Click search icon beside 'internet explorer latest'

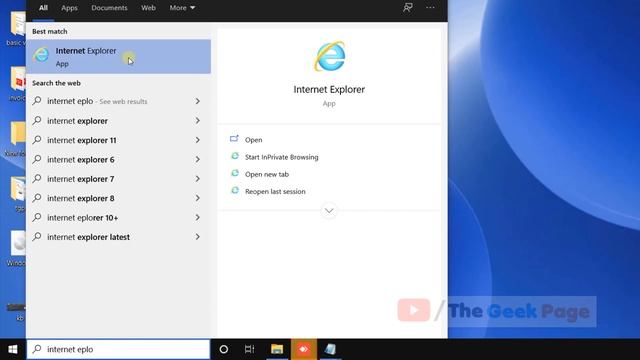37,236
